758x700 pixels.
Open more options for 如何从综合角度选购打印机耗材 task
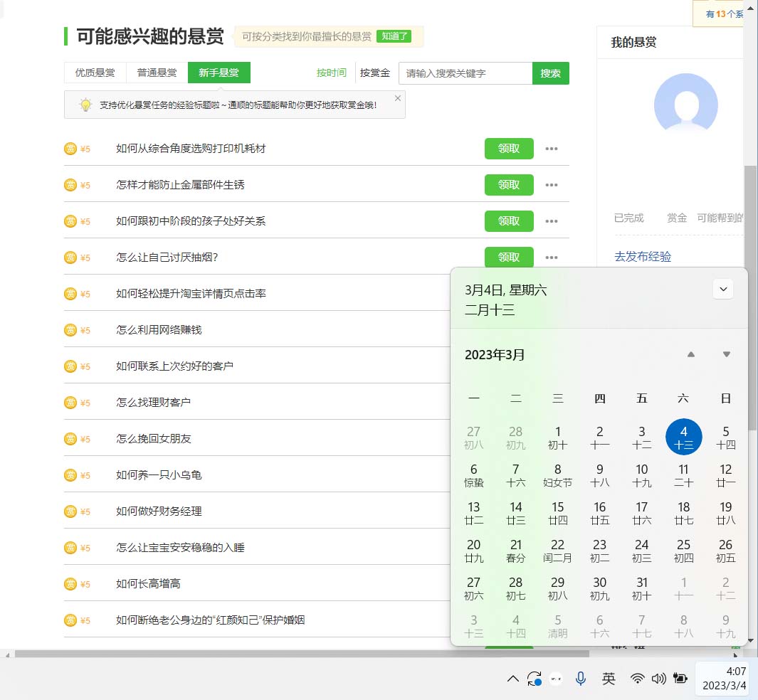pyautogui.click(x=552, y=149)
